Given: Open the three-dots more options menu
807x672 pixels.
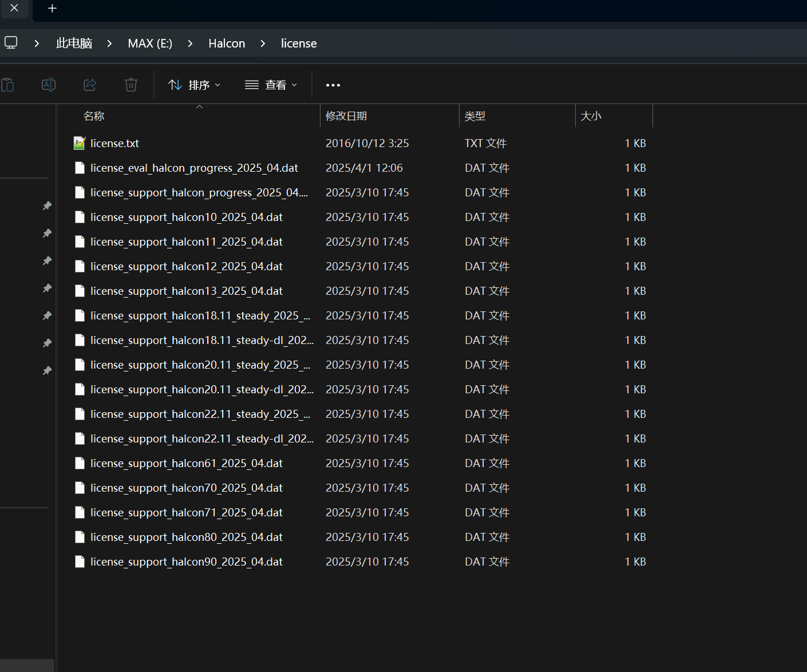Looking at the screenshot, I should (333, 85).
